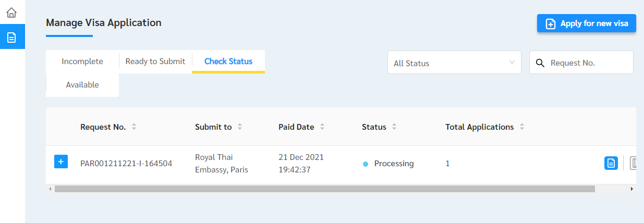Go to the home icon in sidebar

coord(11,12)
